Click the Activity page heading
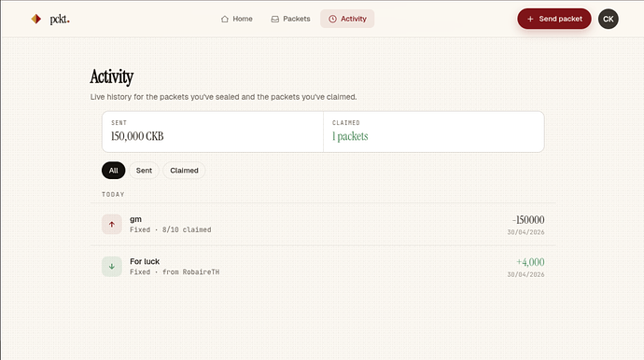The width and height of the screenshot is (644, 360). pos(112,76)
